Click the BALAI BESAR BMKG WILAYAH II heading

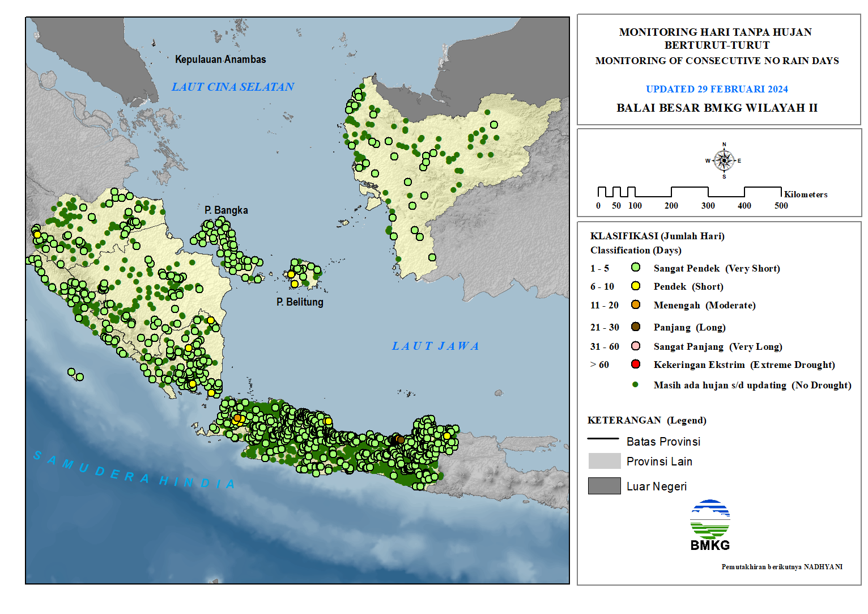[717, 108]
